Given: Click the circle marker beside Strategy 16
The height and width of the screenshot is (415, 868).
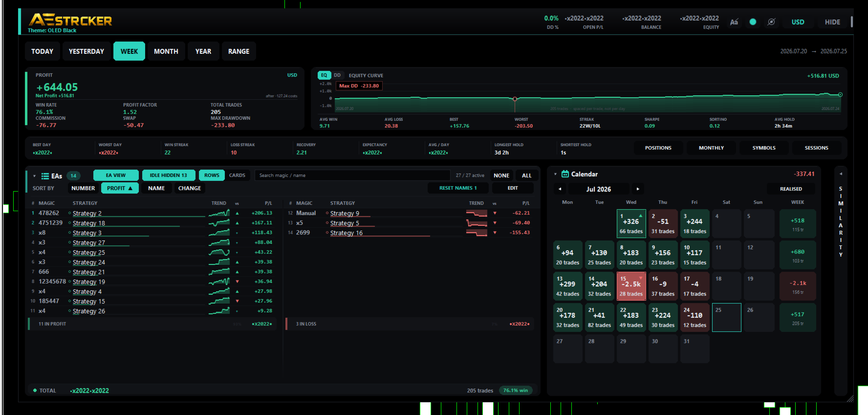Looking at the screenshot, I should pos(327,233).
